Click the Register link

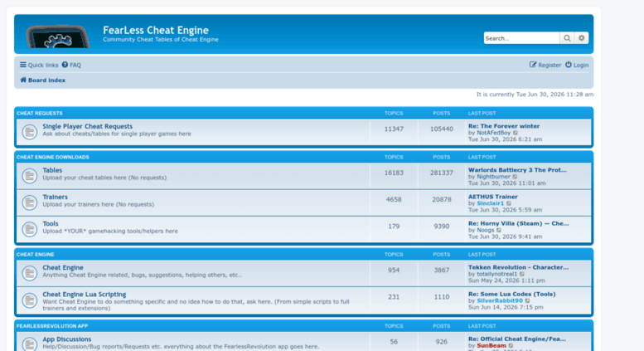pyautogui.click(x=545, y=65)
